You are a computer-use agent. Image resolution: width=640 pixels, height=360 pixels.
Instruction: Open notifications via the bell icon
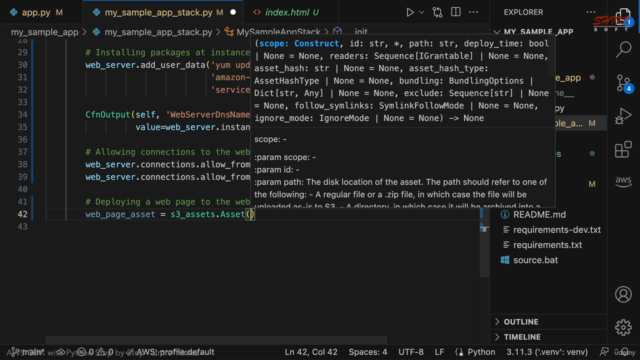click(x=625, y=352)
